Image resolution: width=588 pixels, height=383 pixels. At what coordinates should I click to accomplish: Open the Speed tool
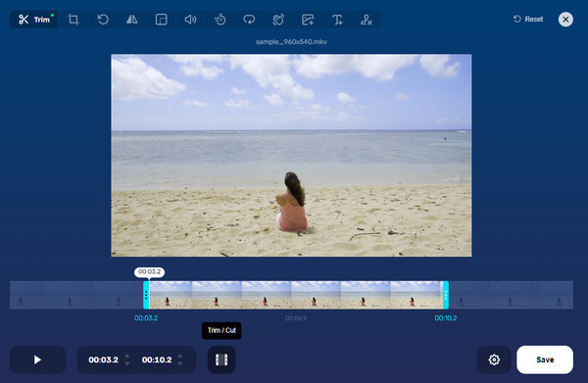tap(220, 20)
